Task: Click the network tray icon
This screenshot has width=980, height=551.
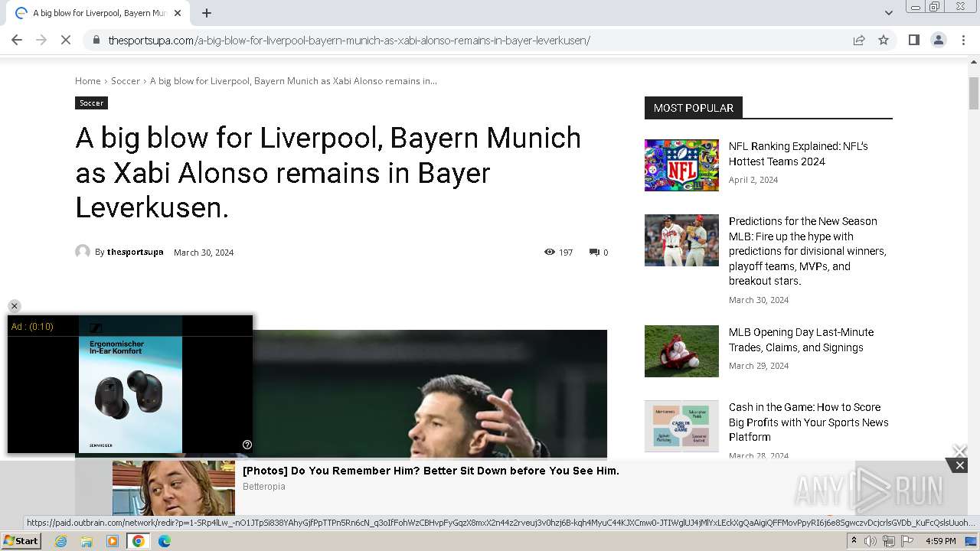Action: [x=889, y=541]
